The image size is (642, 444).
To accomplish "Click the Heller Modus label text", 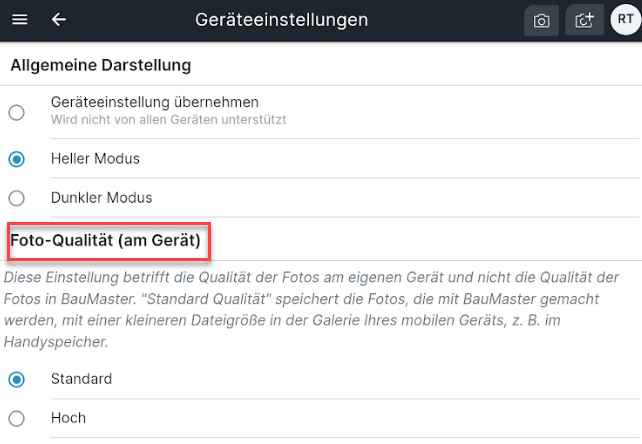I will [95, 159].
